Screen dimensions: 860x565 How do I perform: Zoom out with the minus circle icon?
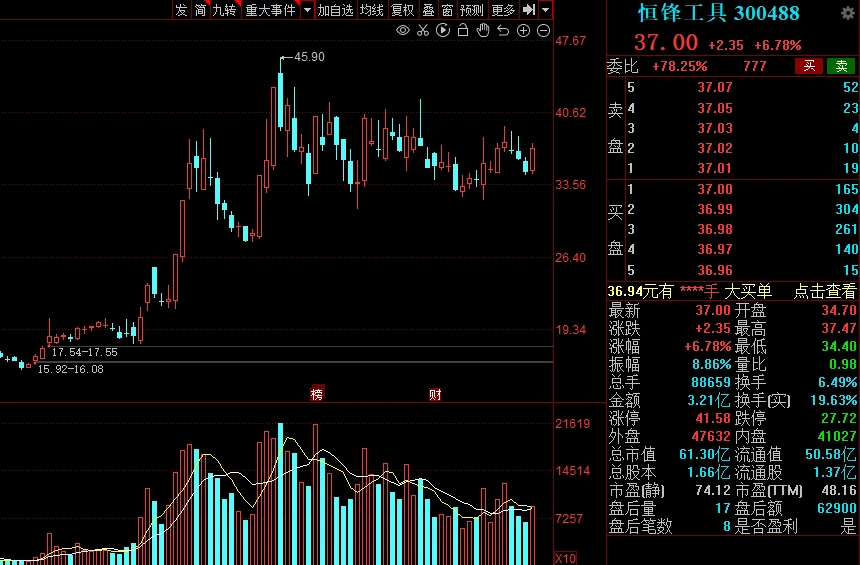(544, 31)
